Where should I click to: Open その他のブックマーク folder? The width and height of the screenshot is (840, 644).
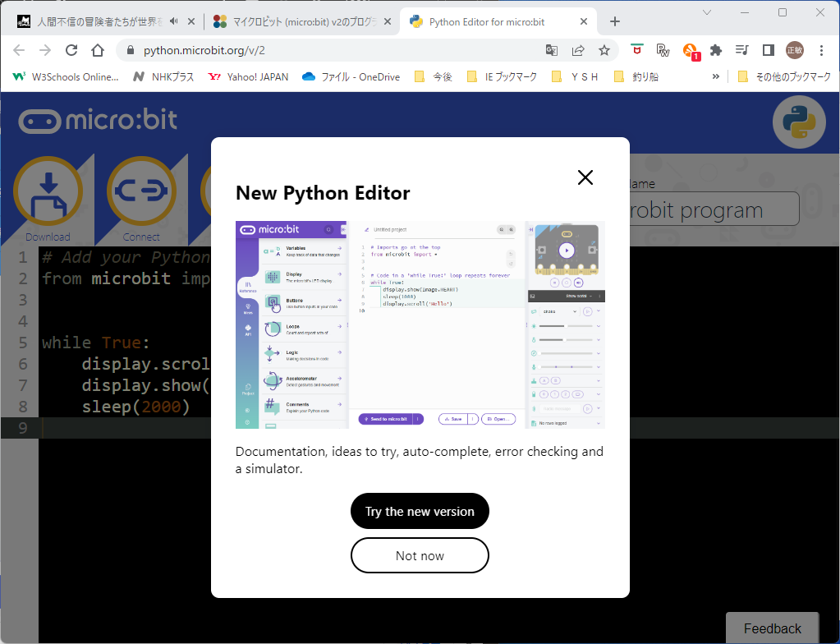784,77
